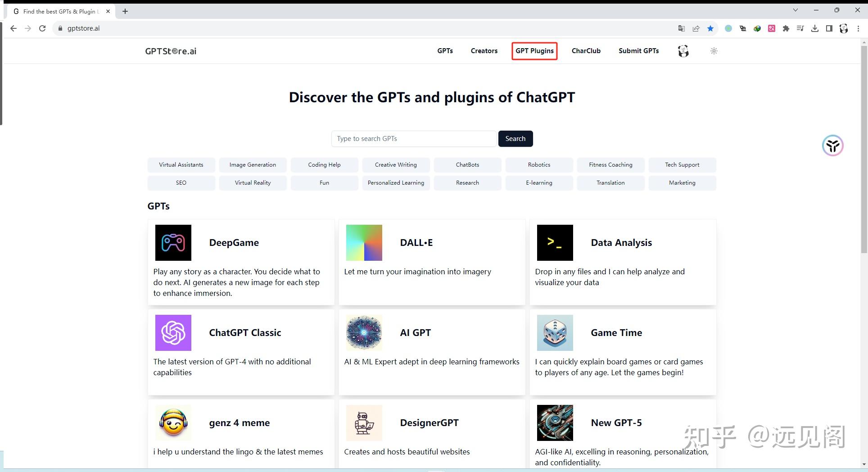This screenshot has width=868, height=472.
Task: Open Google Translate icon in the address bar
Action: tap(681, 28)
